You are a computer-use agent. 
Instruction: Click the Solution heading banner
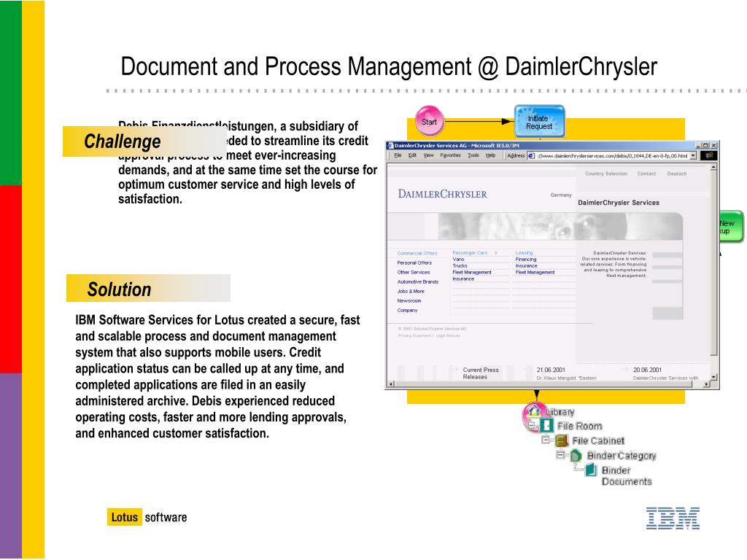[148, 289]
